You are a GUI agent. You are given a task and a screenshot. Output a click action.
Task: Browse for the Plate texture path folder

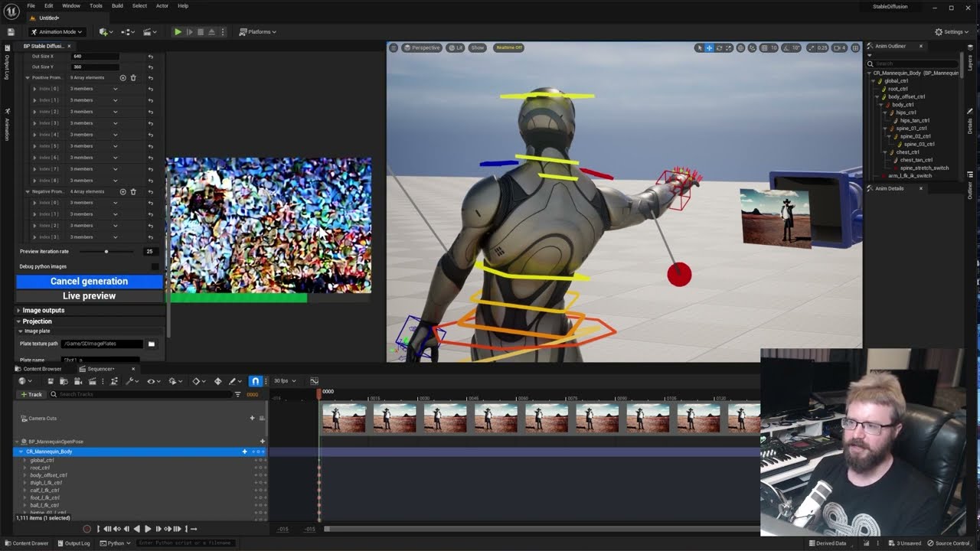[x=152, y=344]
